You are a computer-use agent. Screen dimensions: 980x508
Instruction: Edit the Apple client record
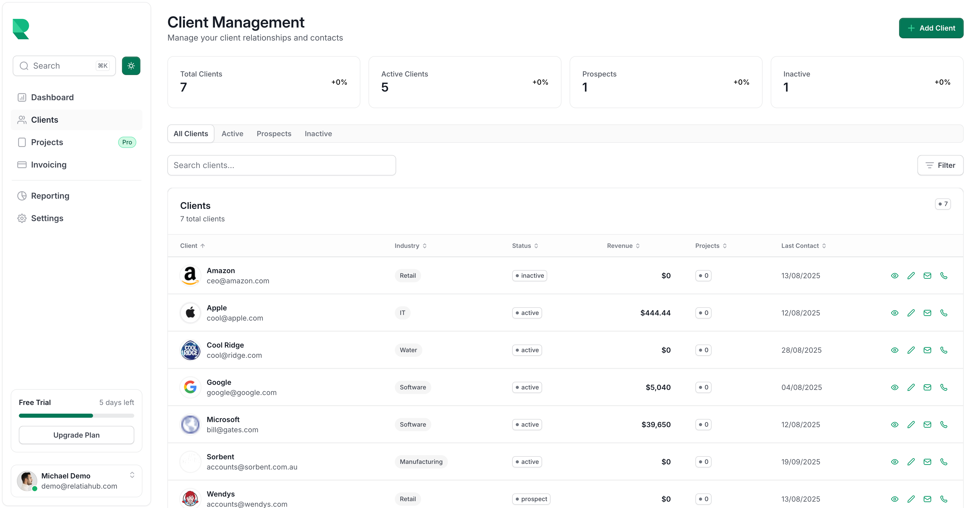tap(911, 313)
